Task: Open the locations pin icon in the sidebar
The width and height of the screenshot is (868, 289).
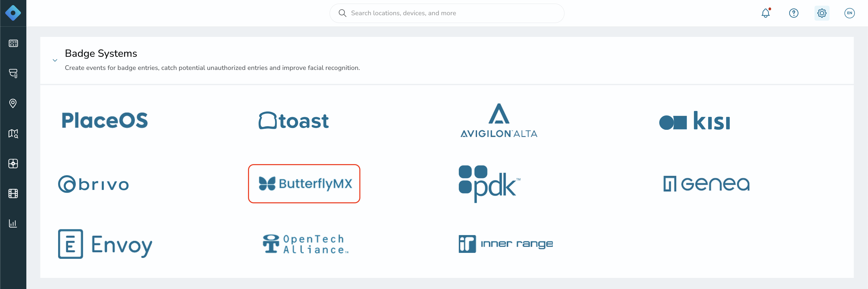Action: tap(13, 103)
